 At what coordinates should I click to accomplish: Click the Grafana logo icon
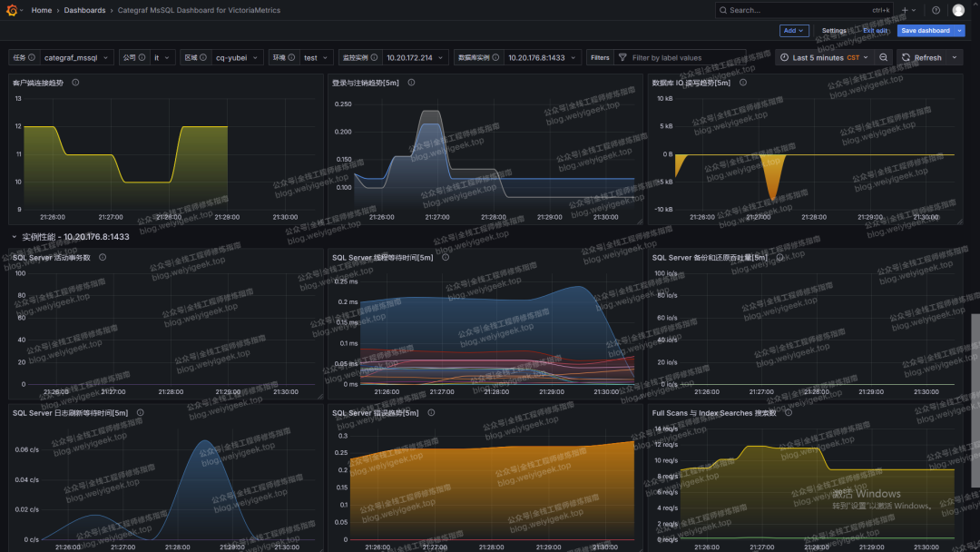point(11,10)
